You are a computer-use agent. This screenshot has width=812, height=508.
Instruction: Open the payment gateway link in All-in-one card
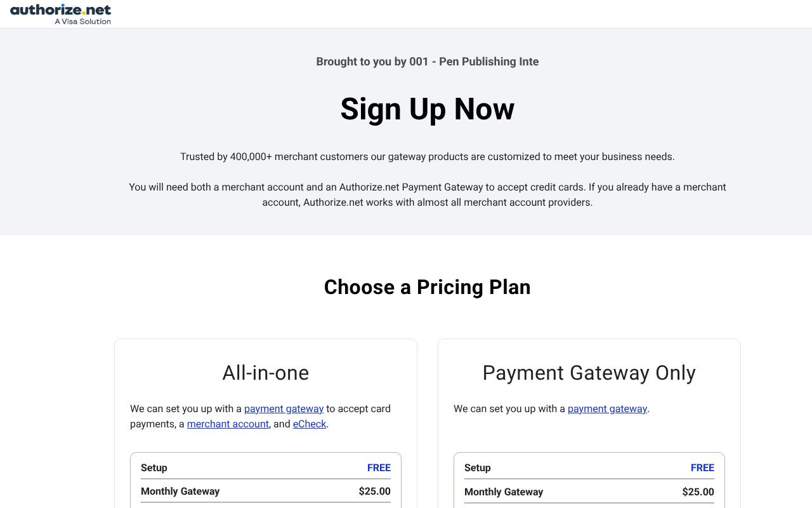coord(284,408)
